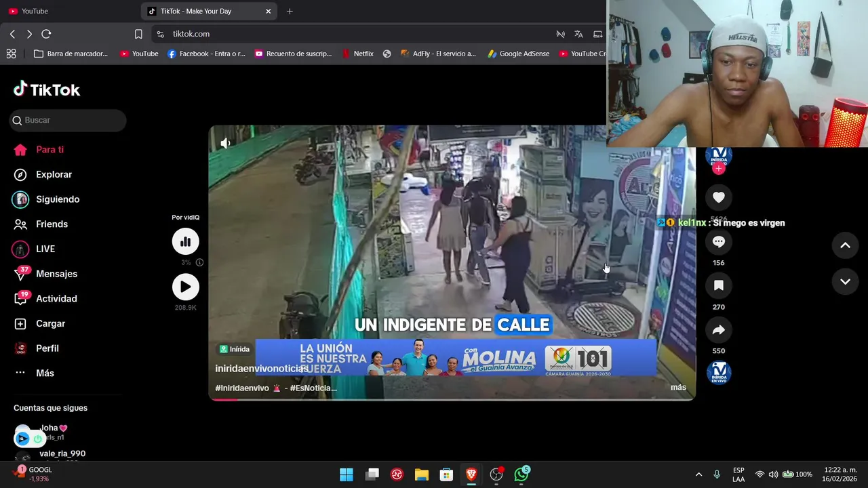
Task: Open AdFly bookmark
Action: [x=438, y=54]
